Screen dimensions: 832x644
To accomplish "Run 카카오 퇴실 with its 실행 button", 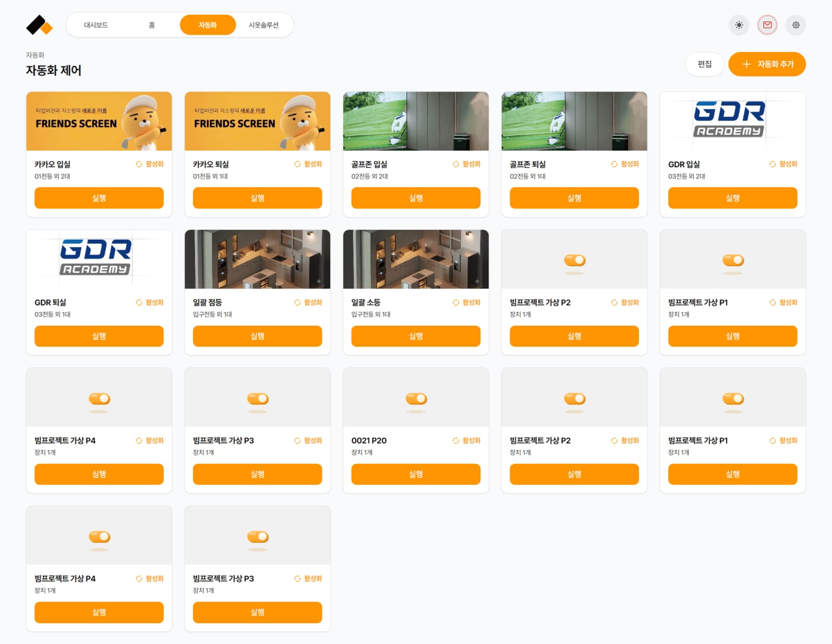I will 257,198.
